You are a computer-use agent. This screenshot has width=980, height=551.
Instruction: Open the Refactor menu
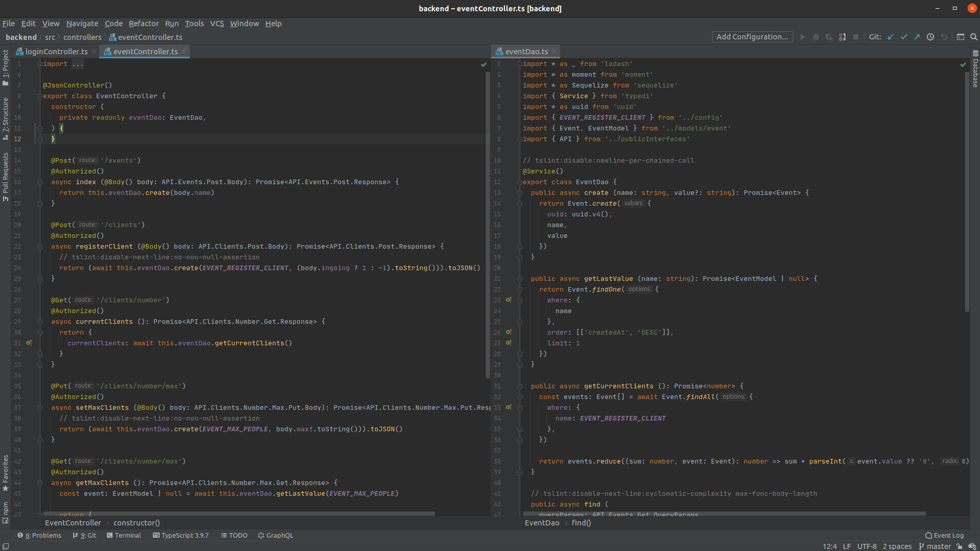point(144,24)
